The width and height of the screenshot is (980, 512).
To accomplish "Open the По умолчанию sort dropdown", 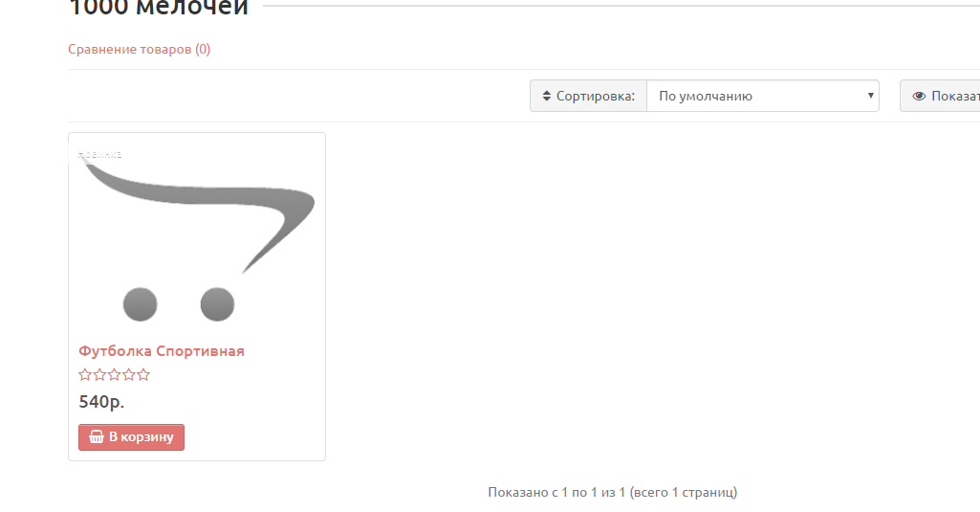I will pos(763,96).
